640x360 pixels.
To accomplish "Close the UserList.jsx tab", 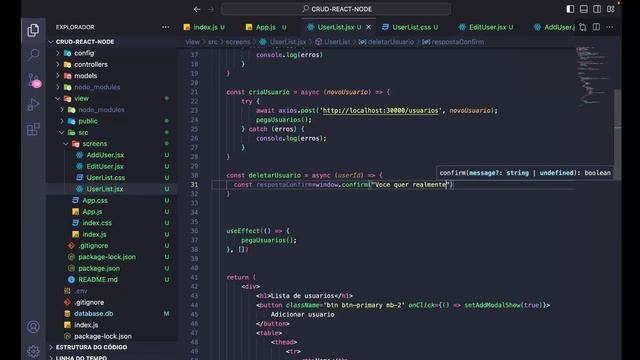I will tap(369, 27).
